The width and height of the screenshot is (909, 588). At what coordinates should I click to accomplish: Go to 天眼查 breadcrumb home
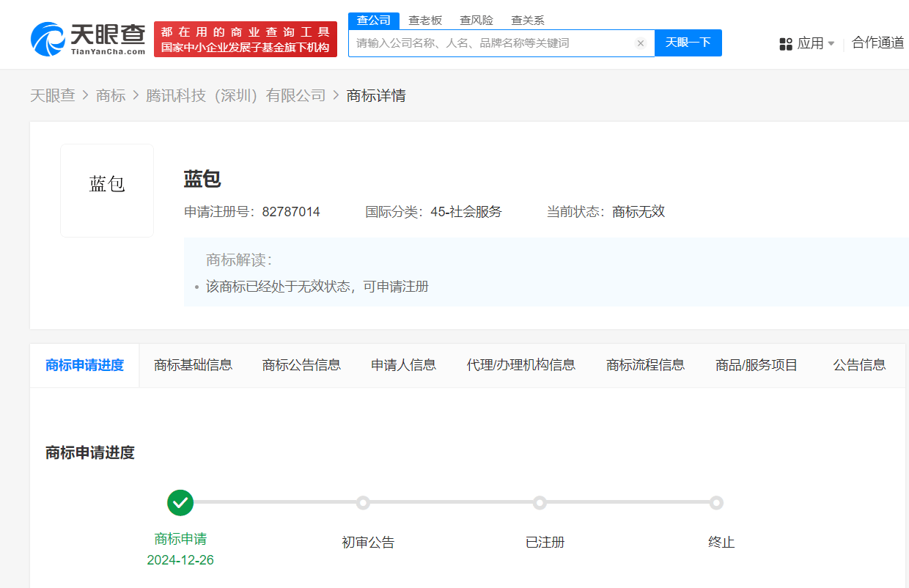[x=53, y=95]
